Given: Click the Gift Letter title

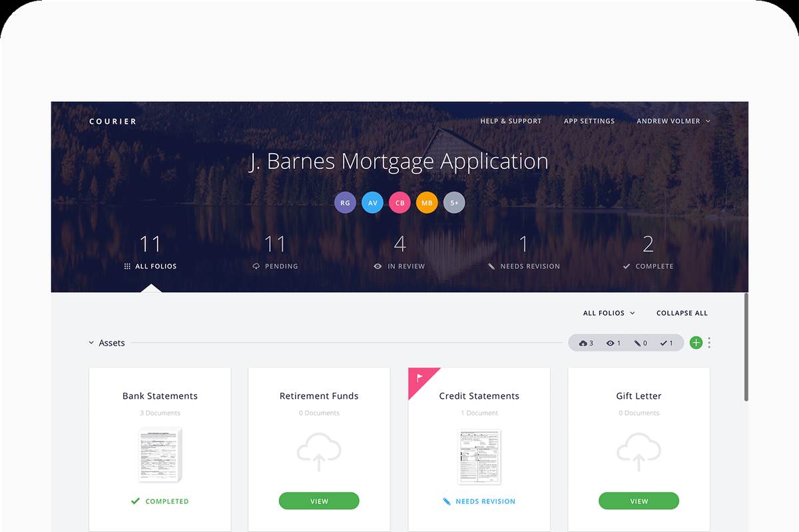Looking at the screenshot, I should tap(639, 396).
